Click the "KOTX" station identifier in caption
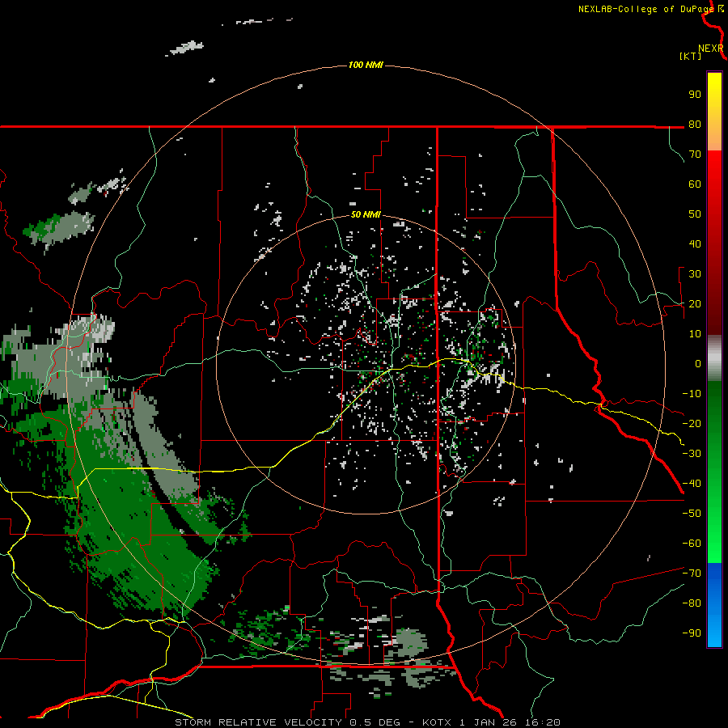This screenshot has width=728, height=728. [438, 722]
